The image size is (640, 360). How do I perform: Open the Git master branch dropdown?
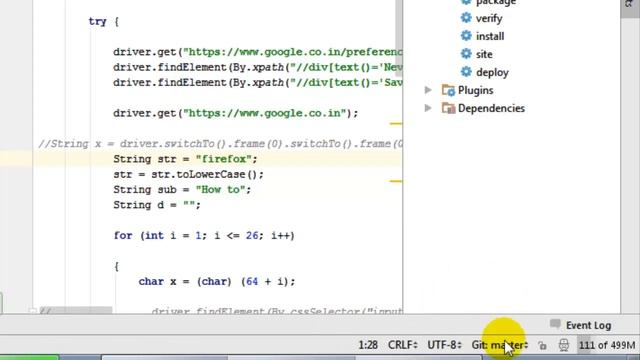point(500,345)
